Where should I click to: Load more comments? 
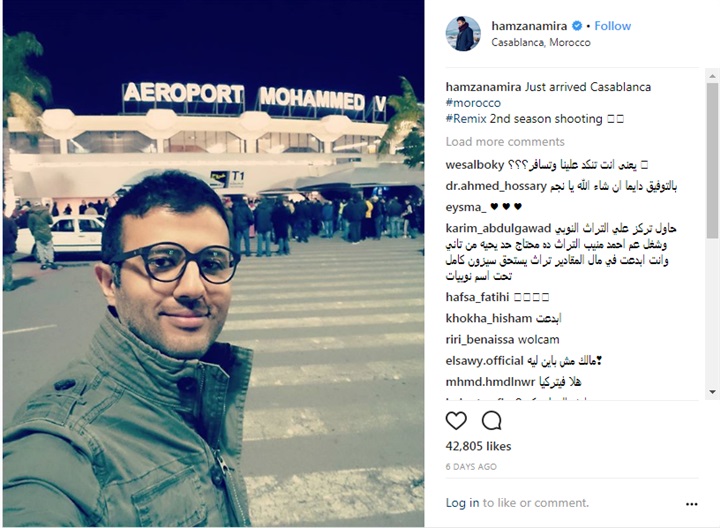505,141
